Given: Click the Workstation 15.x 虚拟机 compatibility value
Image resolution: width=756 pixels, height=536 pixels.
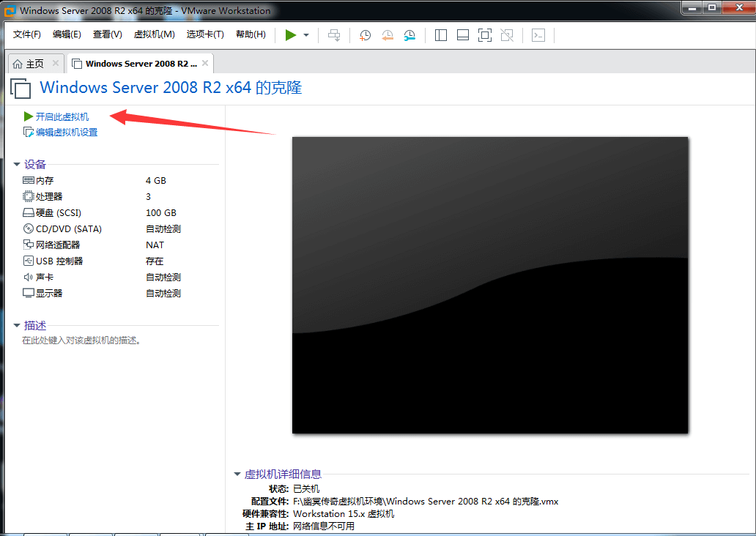Looking at the screenshot, I should tap(344, 514).
